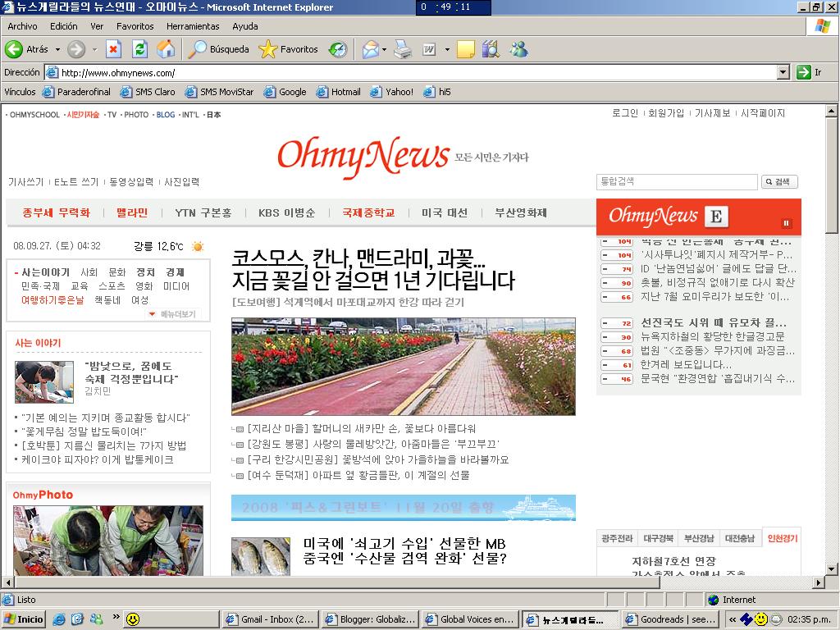
Task: Open the Búsqueda magnifier search icon
Action: [198, 51]
